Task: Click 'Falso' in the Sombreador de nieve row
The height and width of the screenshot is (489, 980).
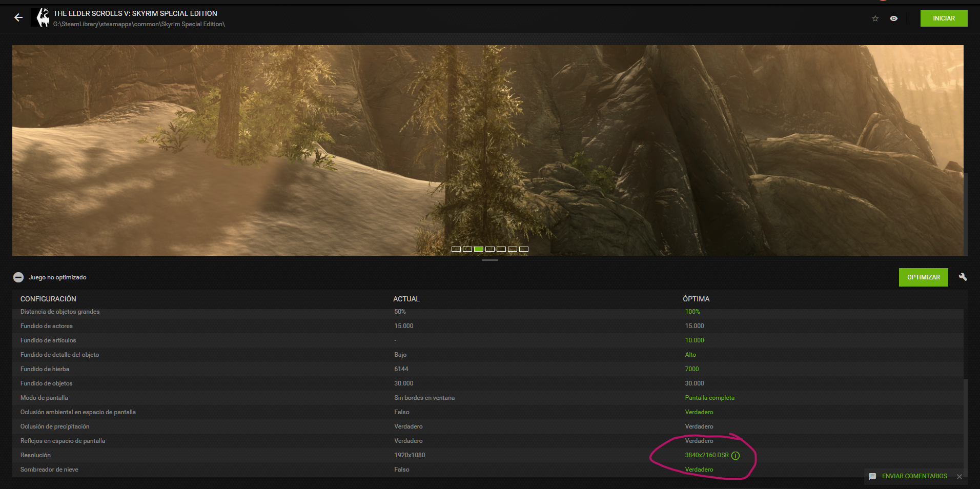Action: 402,470
